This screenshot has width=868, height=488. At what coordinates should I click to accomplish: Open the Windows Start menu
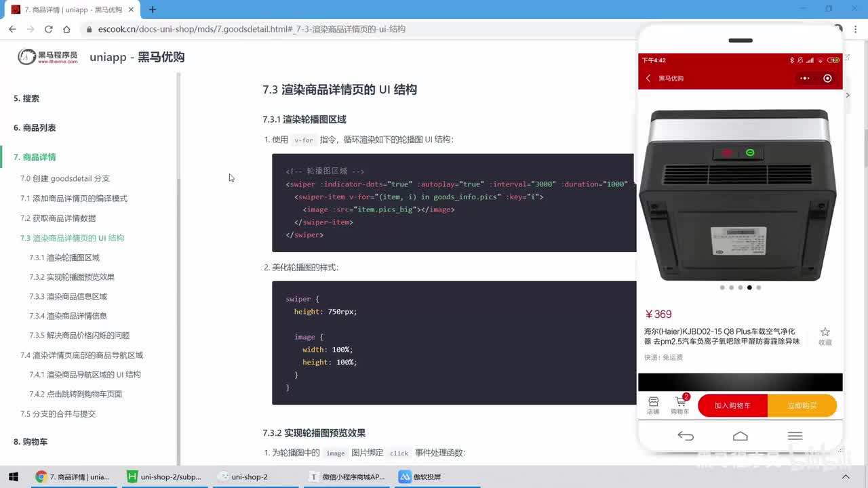13,476
